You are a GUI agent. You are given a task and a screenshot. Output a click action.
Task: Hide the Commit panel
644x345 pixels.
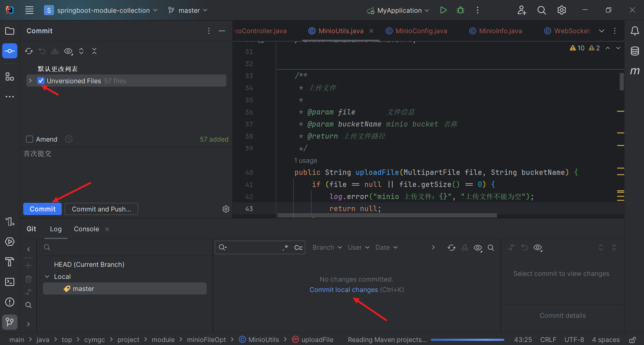coord(222,31)
